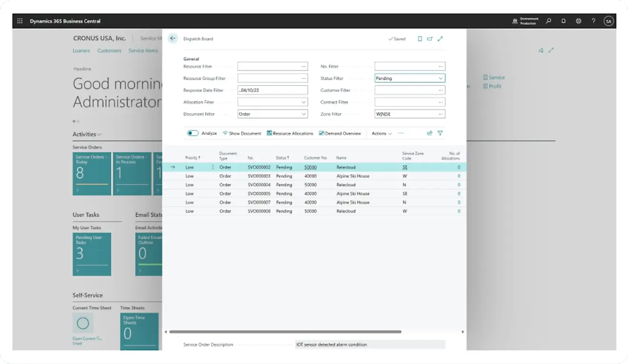
Task: Click the back arrow on Dispatch Board
Action: 173,38
